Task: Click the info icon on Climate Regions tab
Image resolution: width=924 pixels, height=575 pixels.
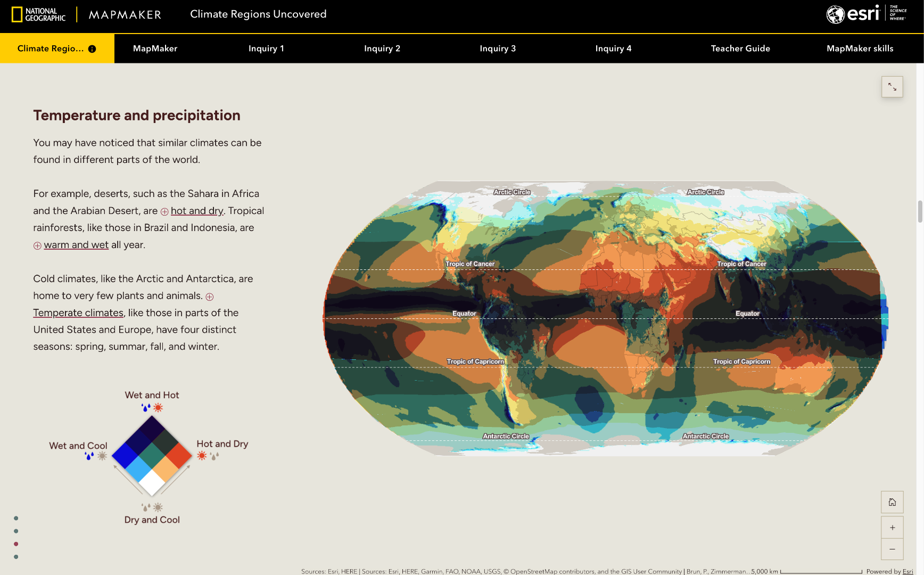Action: coord(92,49)
